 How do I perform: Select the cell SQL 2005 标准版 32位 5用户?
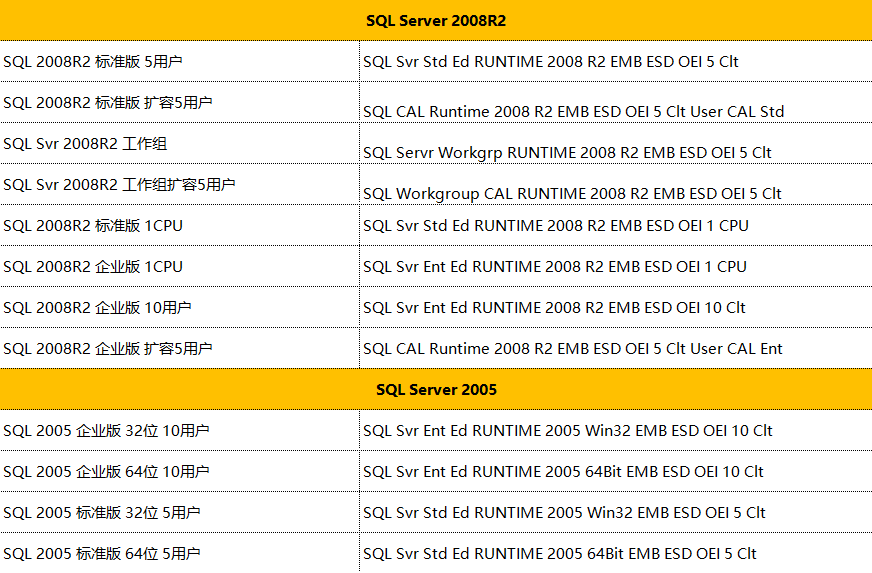click(180, 512)
